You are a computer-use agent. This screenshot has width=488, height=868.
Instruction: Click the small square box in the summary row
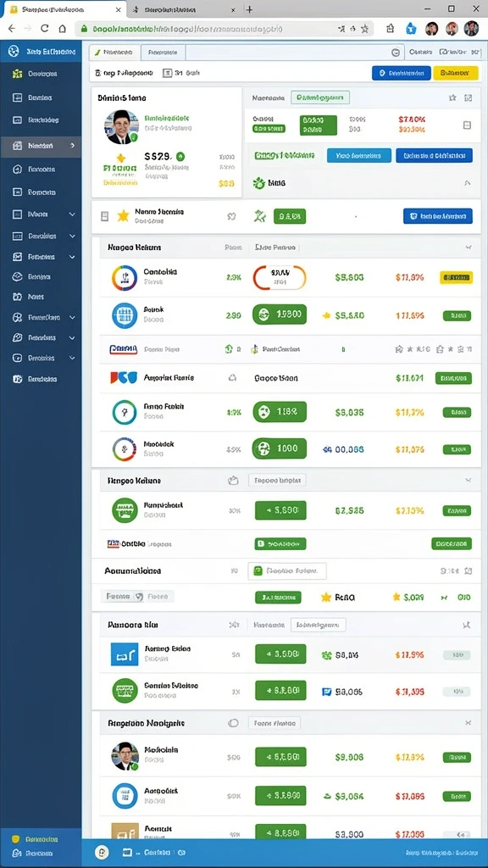click(x=467, y=125)
